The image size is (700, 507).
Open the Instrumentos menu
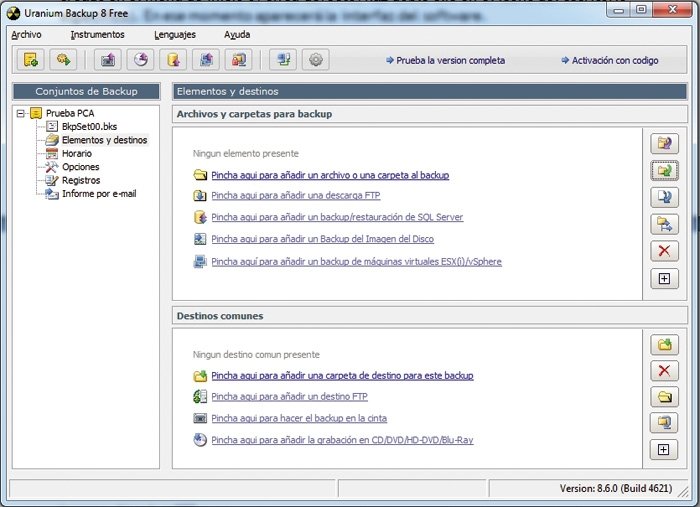coord(97,35)
